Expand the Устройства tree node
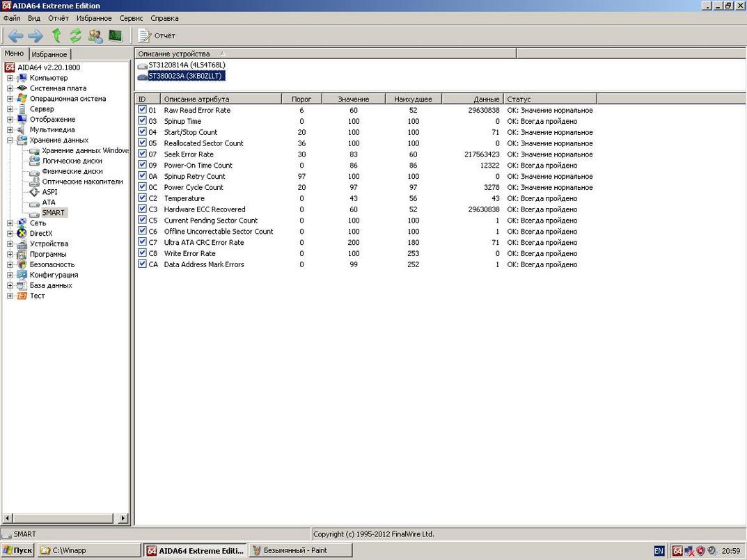The image size is (747, 560). click(x=10, y=243)
